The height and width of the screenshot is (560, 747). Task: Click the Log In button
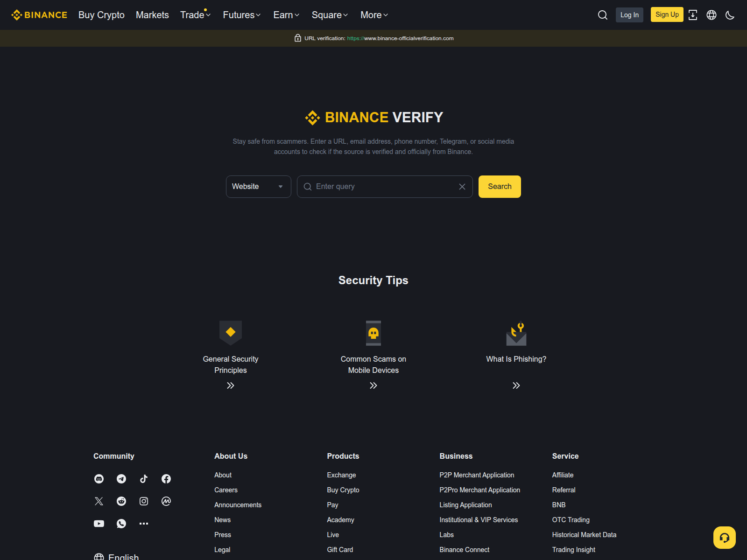[629, 15]
